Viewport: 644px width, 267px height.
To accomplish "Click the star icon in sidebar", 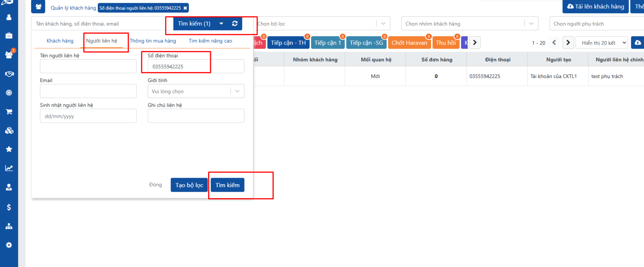I will pos(9,149).
